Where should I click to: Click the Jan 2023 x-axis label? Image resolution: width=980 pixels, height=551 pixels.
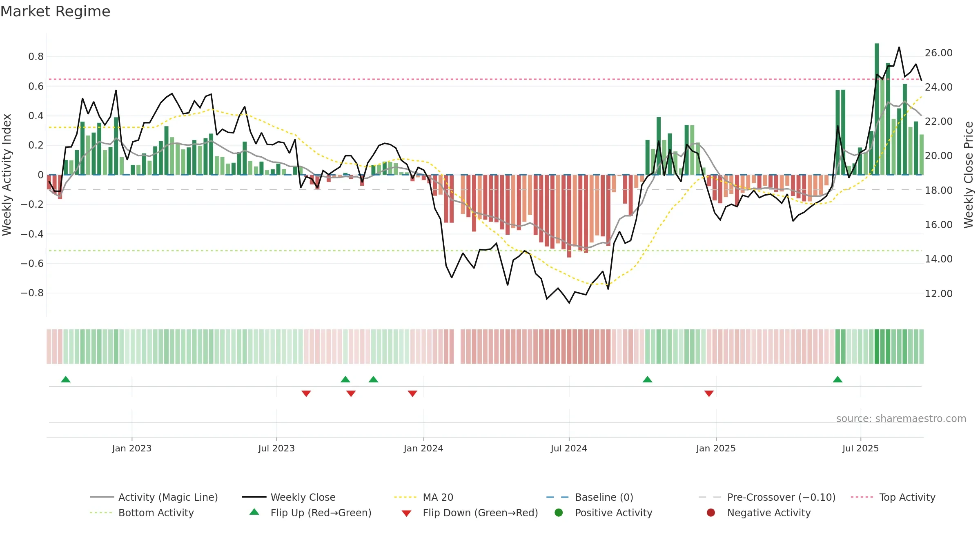tap(132, 448)
